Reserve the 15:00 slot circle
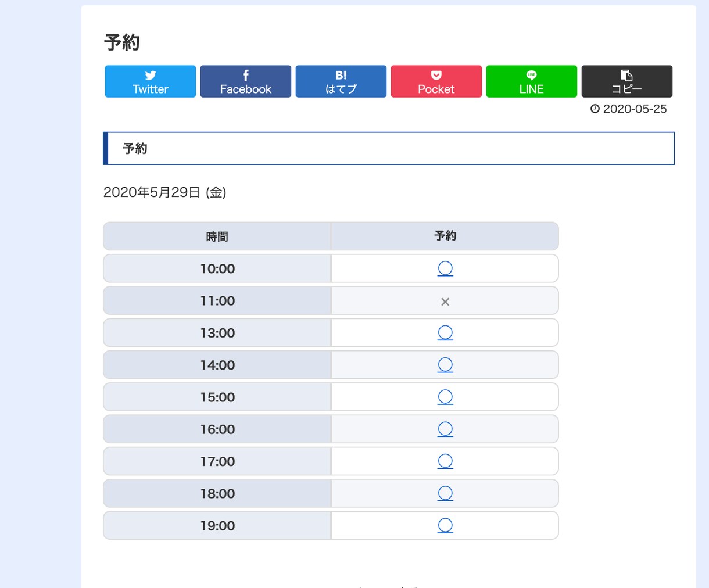Screen dimensions: 709x588 (445, 397)
